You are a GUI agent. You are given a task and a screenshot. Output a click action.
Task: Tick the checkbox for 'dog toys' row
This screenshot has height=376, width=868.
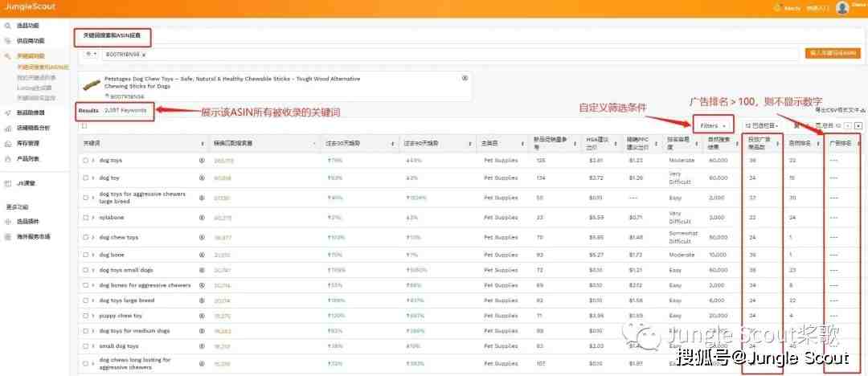pyautogui.click(x=85, y=161)
